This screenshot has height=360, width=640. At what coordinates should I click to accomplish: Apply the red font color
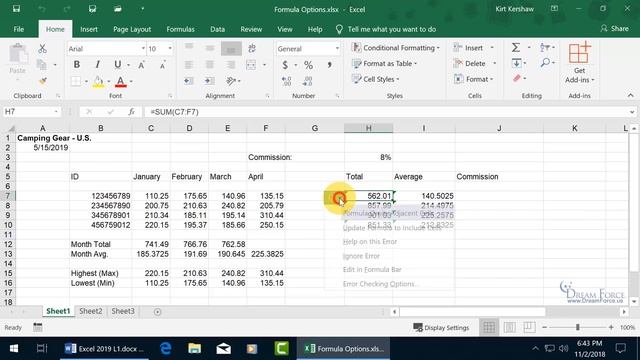[x=120, y=81]
